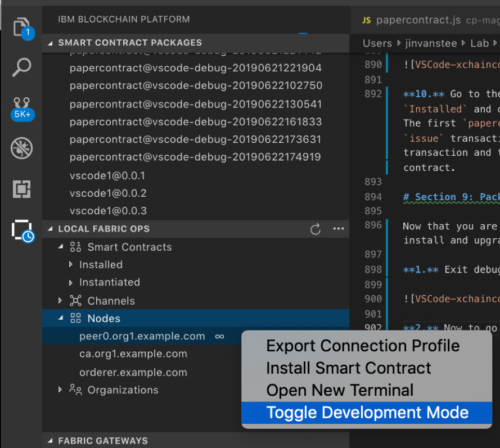Click Lab in the breadcrumb path
500x448 pixels.
pyautogui.click(x=480, y=43)
